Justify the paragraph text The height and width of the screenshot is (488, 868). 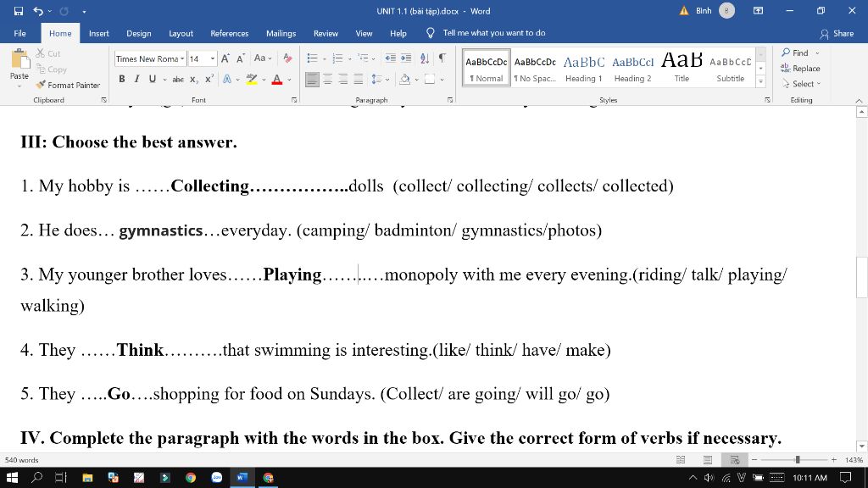coord(359,80)
